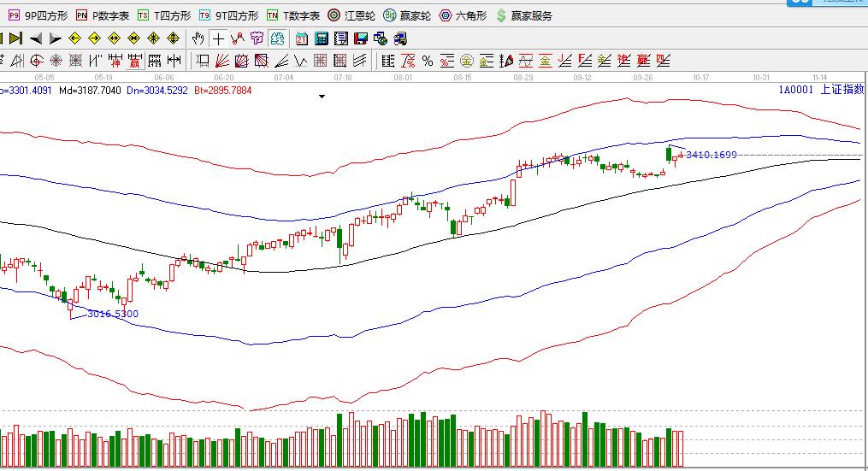Viewport: 868px width, 471px height.
Task: Click the 3016.5300 low price label
Action: point(112,314)
